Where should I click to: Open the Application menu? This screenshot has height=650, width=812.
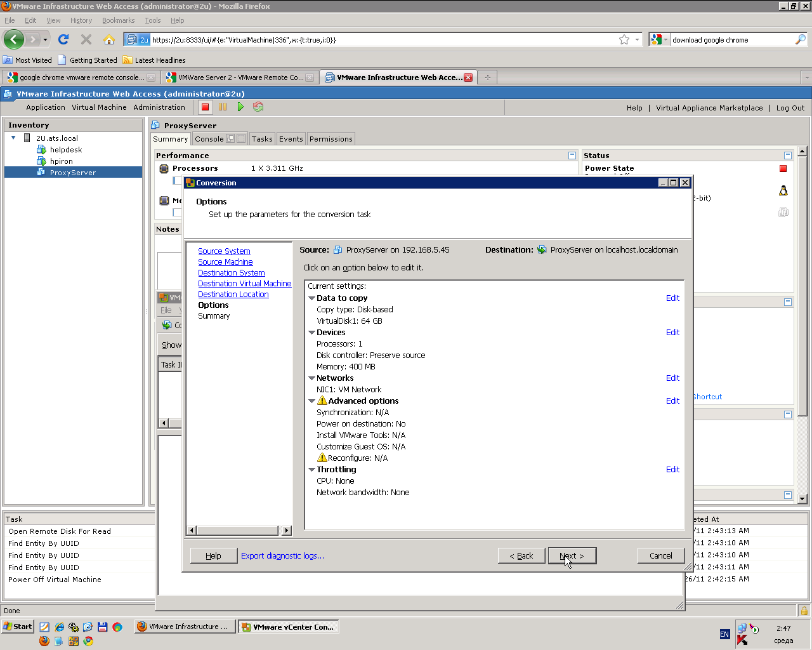46,107
